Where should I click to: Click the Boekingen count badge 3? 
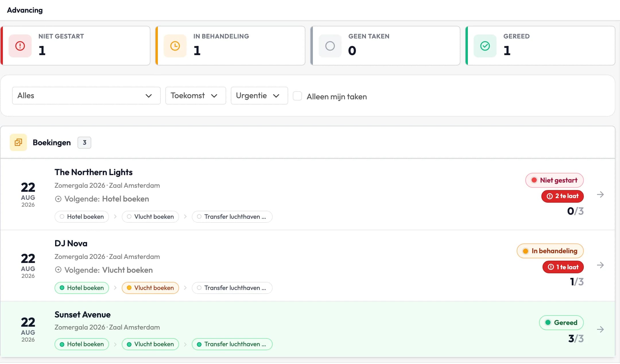click(84, 143)
